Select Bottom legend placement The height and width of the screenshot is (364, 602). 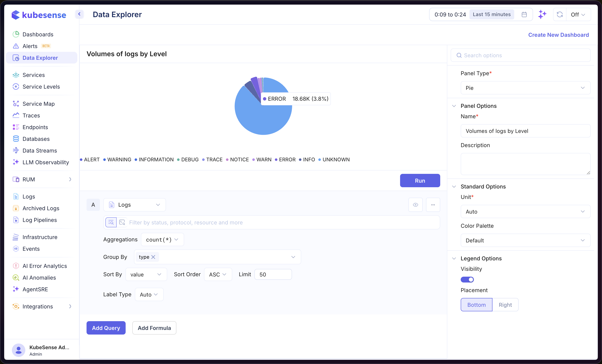pos(476,305)
